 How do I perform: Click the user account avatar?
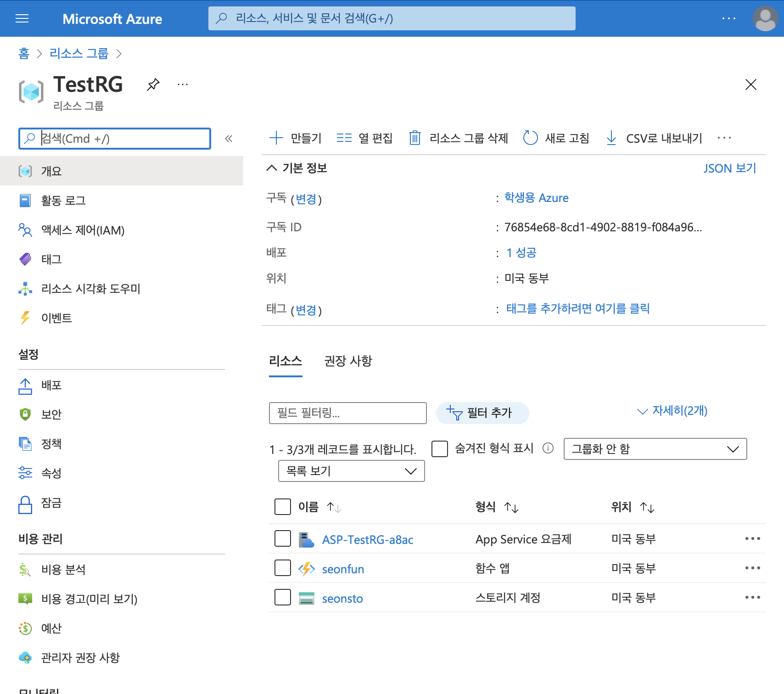[765, 18]
